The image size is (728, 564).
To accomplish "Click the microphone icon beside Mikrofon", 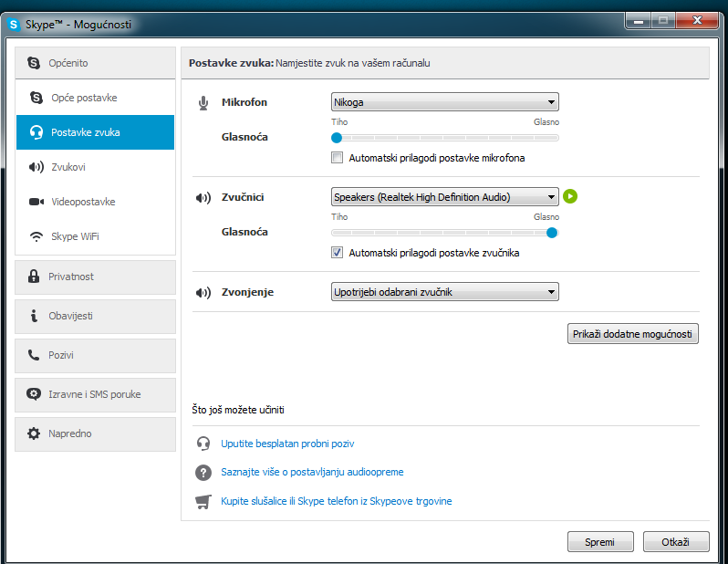I will (x=203, y=102).
